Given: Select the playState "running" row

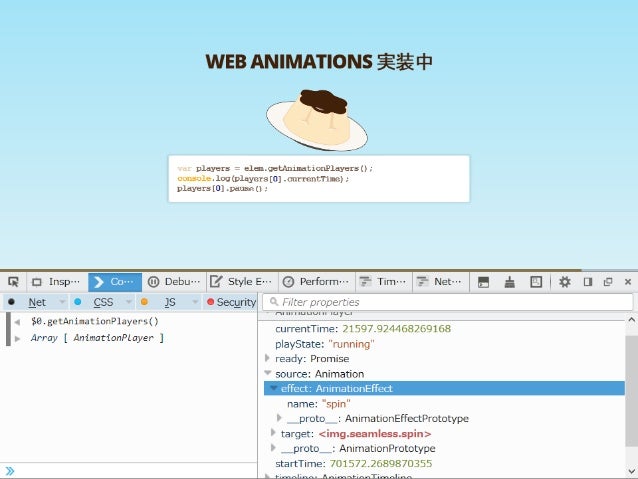Looking at the screenshot, I should tap(442, 344).
